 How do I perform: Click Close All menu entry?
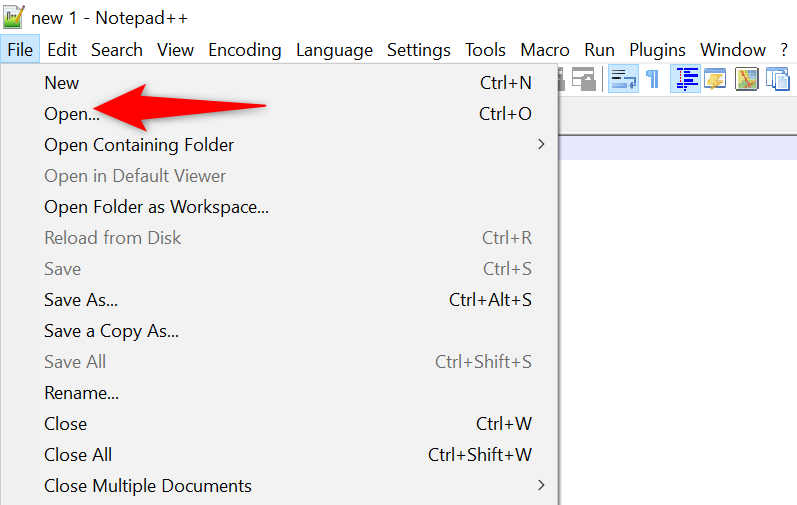78,455
